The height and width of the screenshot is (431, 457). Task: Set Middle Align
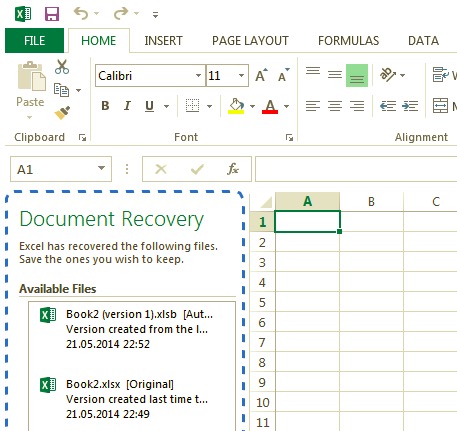click(335, 75)
